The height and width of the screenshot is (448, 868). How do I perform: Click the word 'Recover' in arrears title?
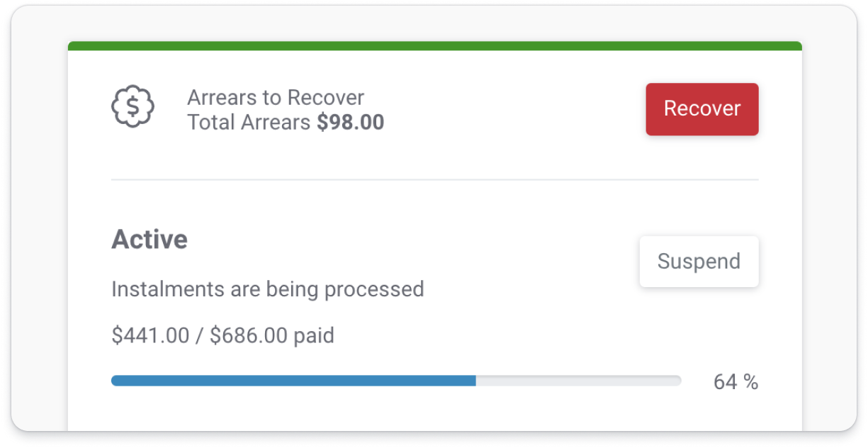(x=329, y=98)
